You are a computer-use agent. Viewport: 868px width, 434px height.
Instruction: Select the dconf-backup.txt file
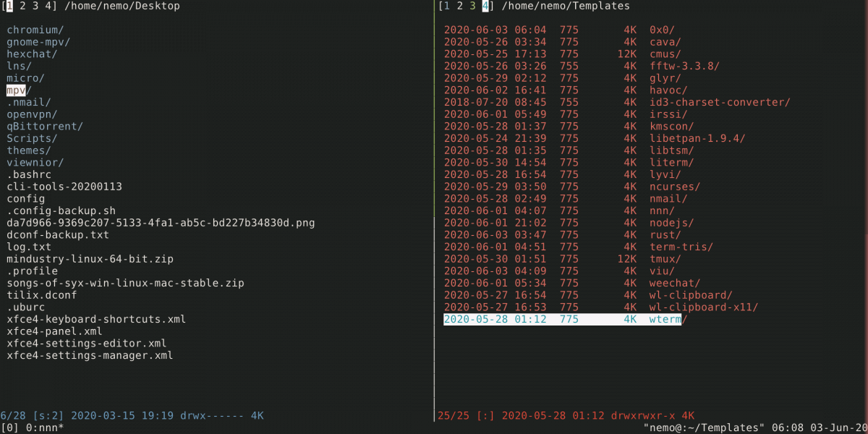58,234
